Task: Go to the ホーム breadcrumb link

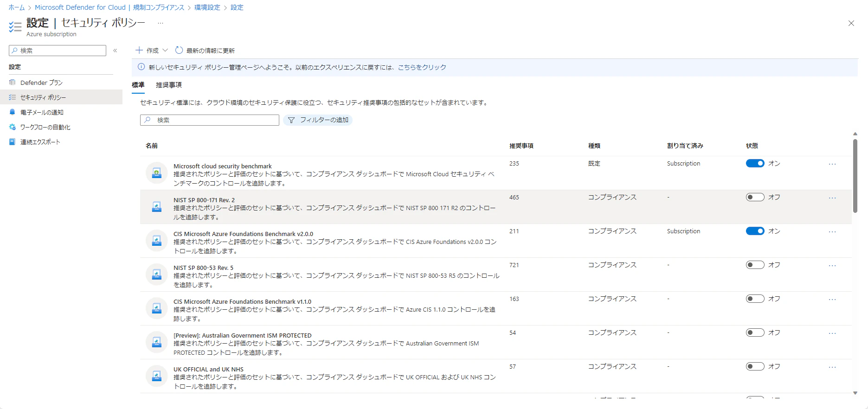Action: point(17,7)
